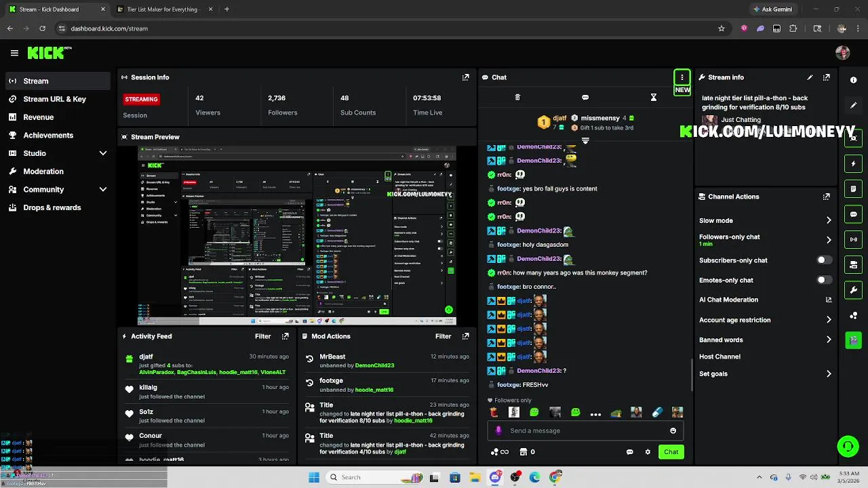Open the green headset support button
Screen dimensions: 868x488
[848, 446]
